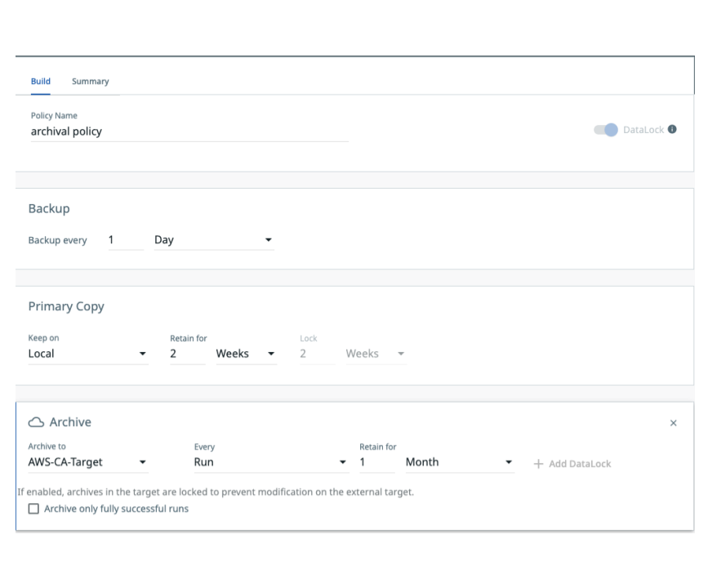Click the Policy Name text field
The width and height of the screenshot is (708, 588).
click(189, 131)
